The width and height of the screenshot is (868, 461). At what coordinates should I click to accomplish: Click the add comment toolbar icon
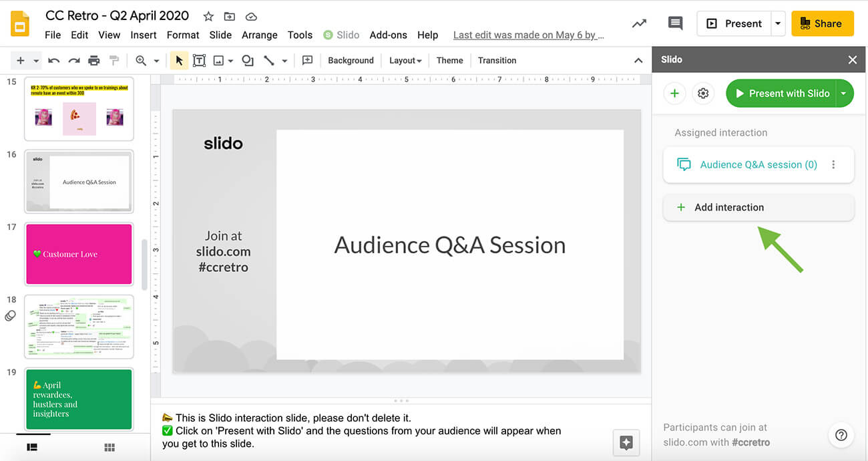307,61
